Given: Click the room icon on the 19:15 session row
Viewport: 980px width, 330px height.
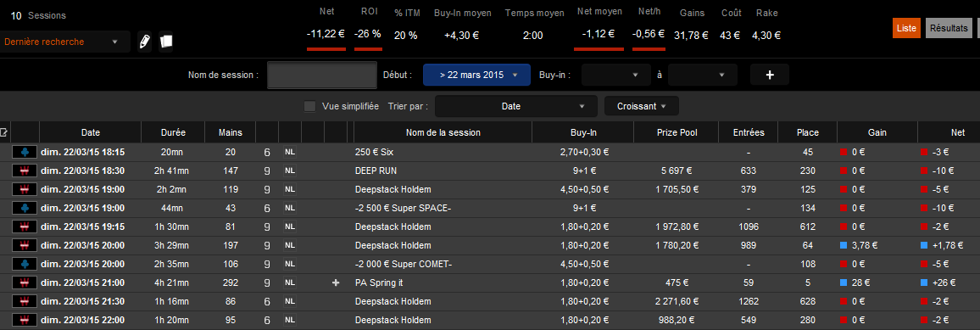Looking at the screenshot, I should point(25,227).
